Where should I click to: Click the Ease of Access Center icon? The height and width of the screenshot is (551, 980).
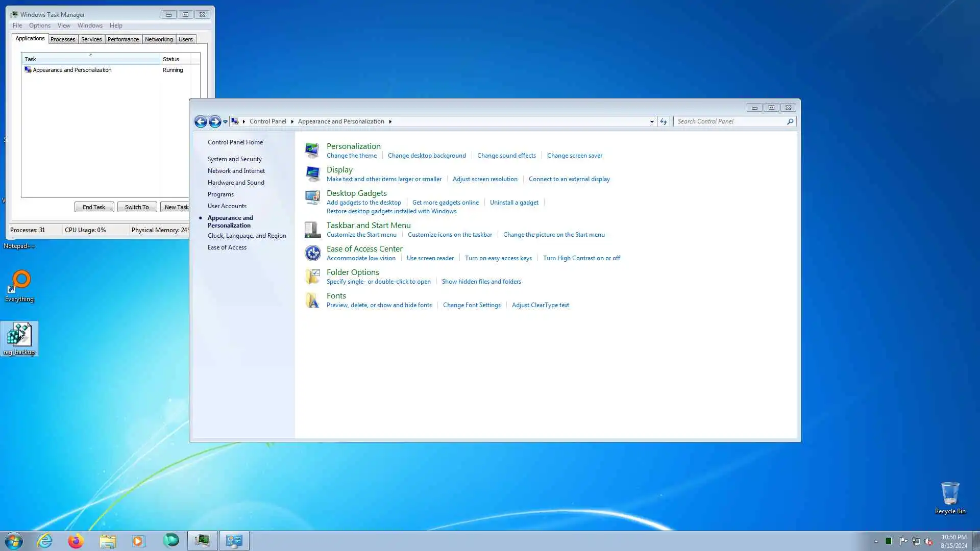[x=312, y=253]
